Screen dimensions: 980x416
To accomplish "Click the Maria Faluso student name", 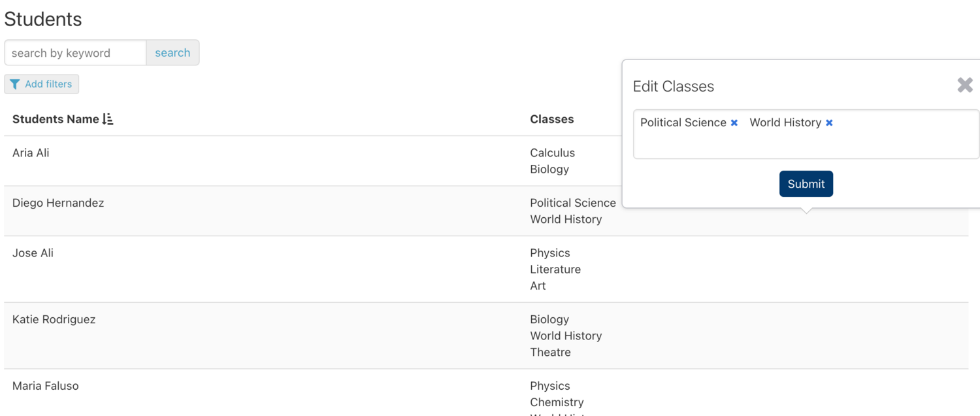I will pos(45,386).
